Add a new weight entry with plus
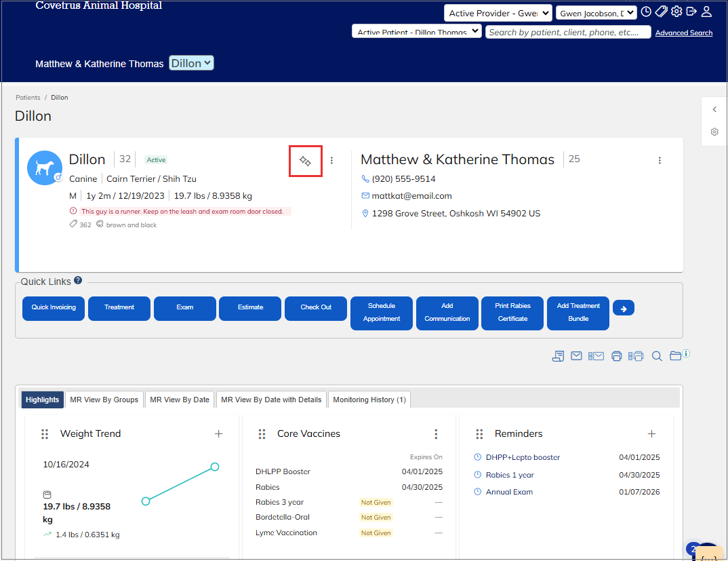Screen dimensions: 728x561 point(218,434)
